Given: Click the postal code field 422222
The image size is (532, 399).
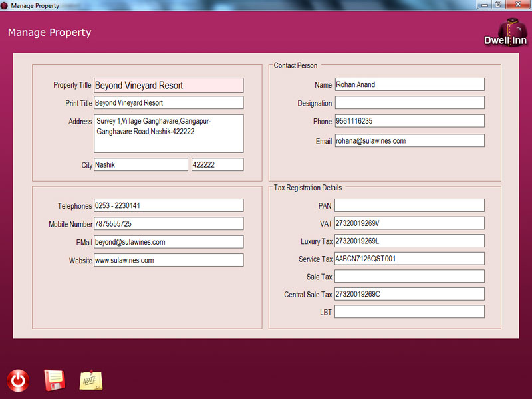Looking at the screenshot, I should (x=217, y=164).
